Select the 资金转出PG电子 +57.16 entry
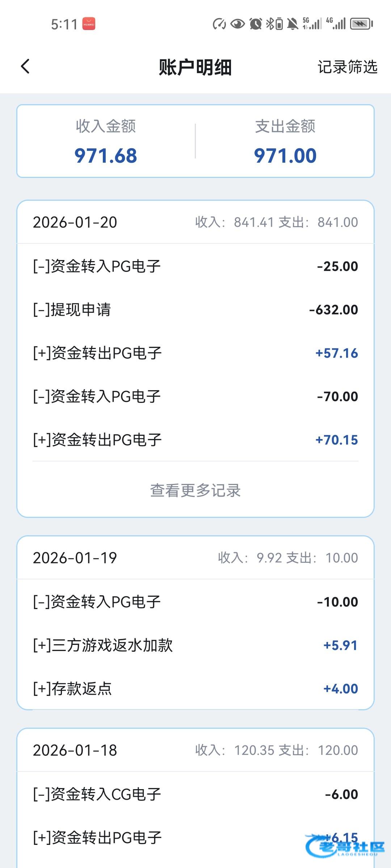This screenshot has height=868, width=391. (x=195, y=353)
